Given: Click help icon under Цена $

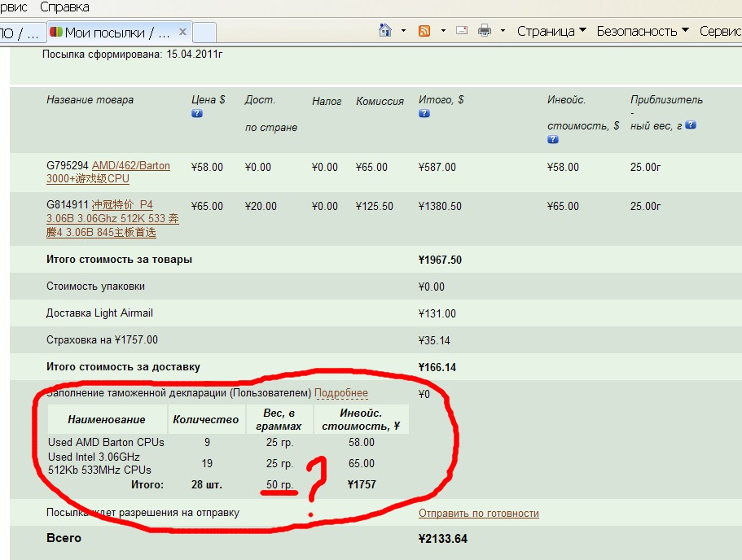Looking at the screenshot, I should click(x=197, y=113).
